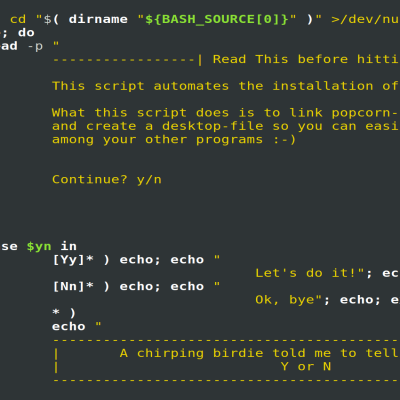400x400 pixels.
Task: Click 'and create a desktop-file' line
Action: (226, 126)
